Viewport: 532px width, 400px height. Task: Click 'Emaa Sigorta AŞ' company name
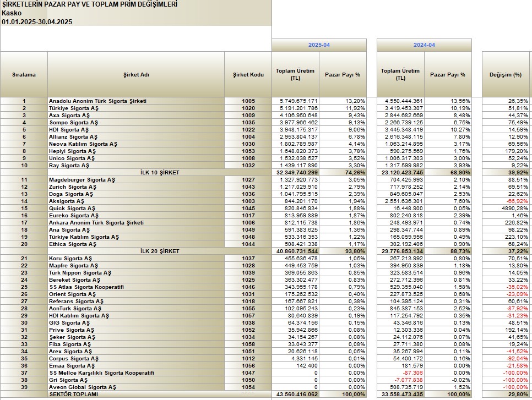click(x=72, y=365)
